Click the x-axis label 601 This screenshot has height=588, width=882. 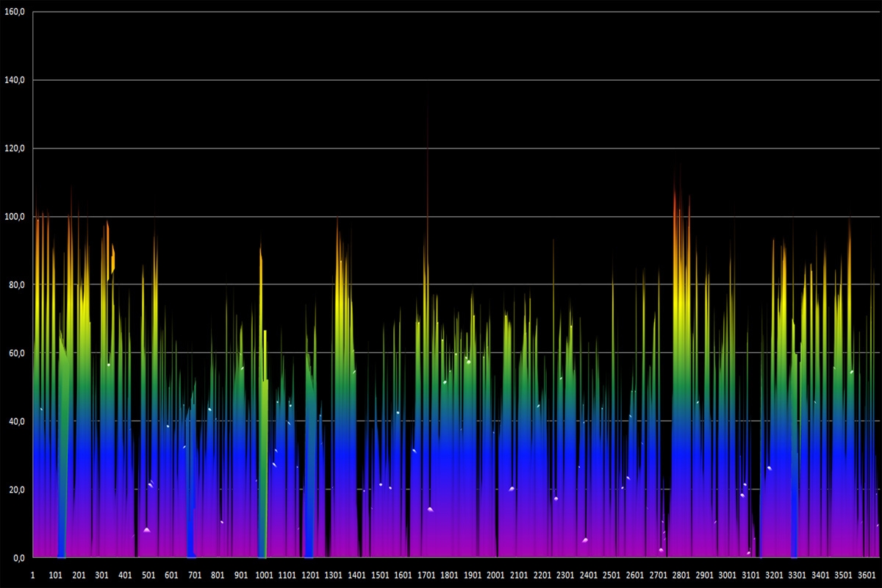[x=172, y=576]
